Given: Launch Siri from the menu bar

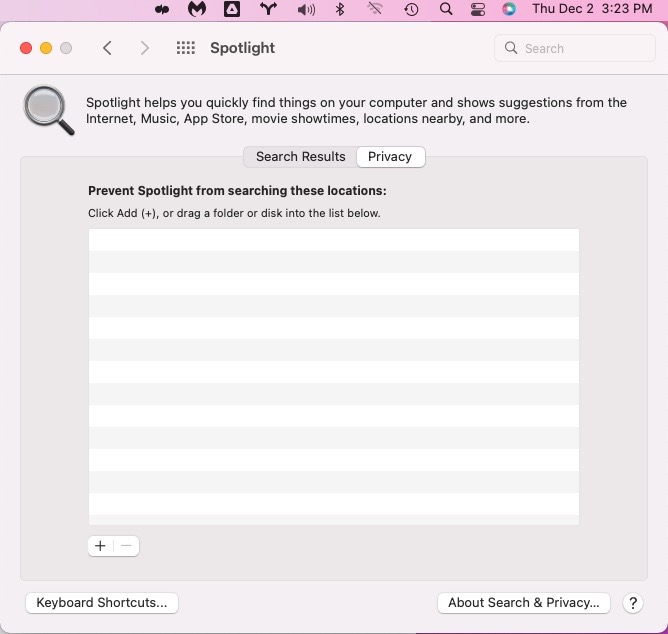Looking at the screenshot, I should (509, 9).
